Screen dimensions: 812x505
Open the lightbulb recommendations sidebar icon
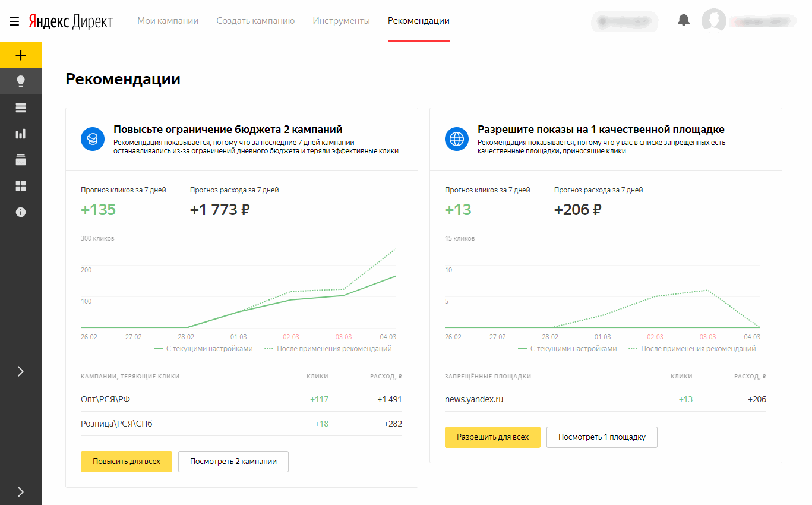coord(21,81)
